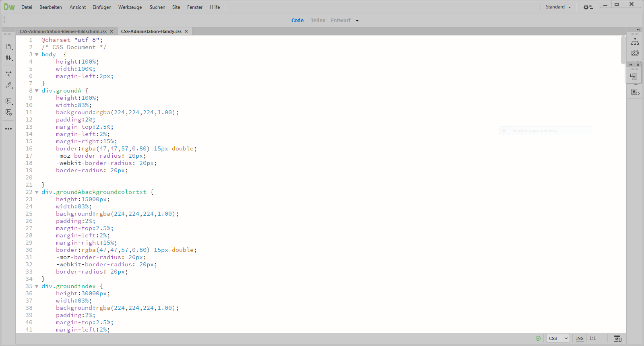Open the Werkzeuge menu
The width and height of the screenshot is (644, 346).
click(130, 7)
